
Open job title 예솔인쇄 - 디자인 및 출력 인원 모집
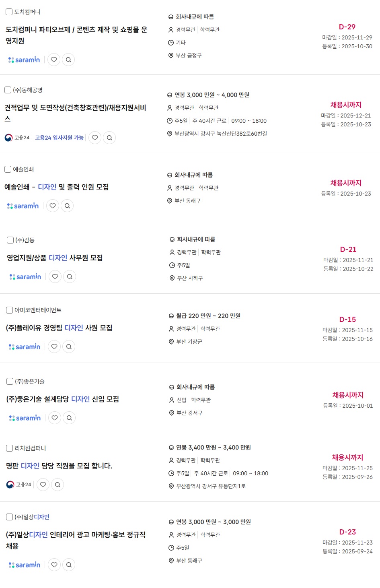coord(57,187)
